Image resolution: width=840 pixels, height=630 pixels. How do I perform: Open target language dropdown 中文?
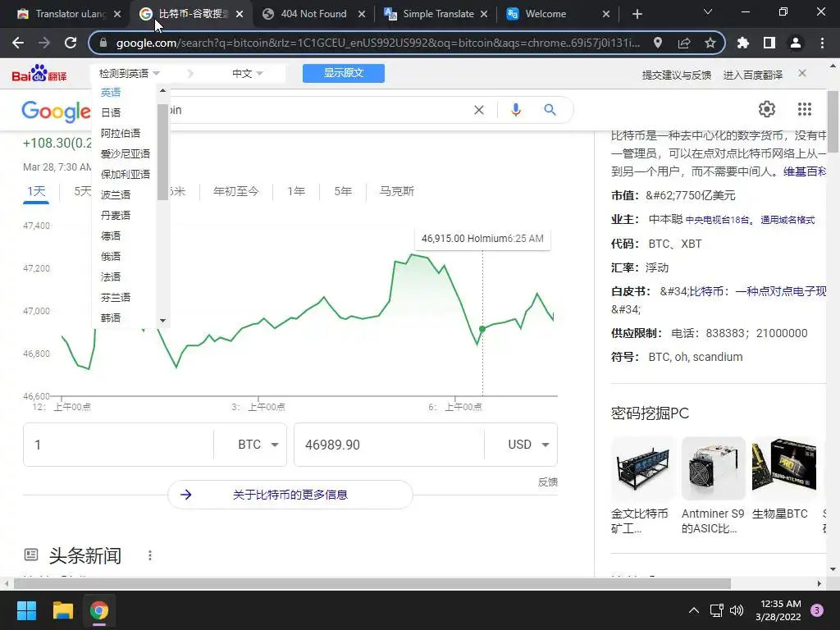(x=248, y=73)
